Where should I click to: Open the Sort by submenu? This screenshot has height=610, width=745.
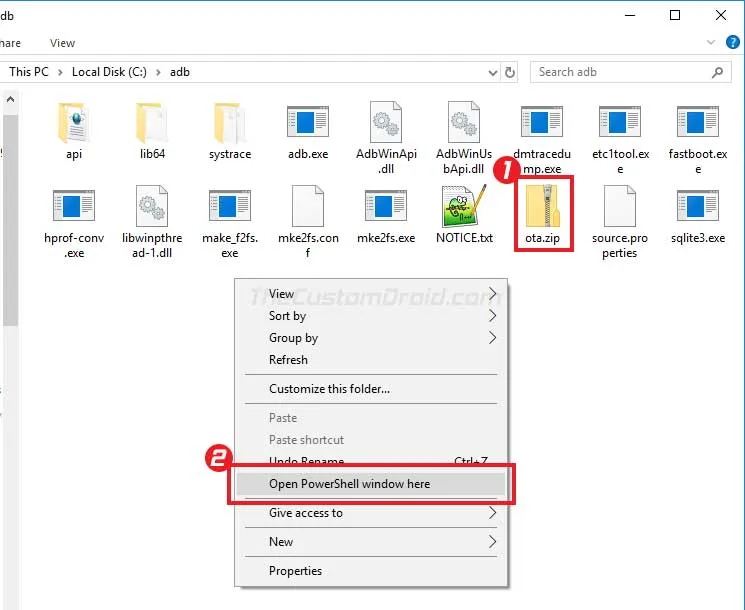pos(371,316)
